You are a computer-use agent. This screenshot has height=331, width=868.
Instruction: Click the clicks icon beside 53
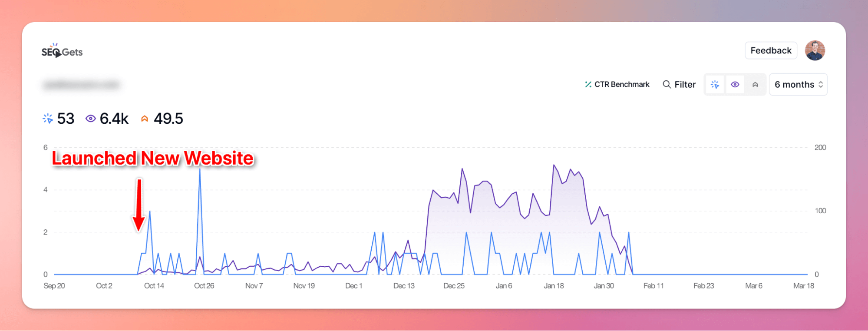point(48,119)
